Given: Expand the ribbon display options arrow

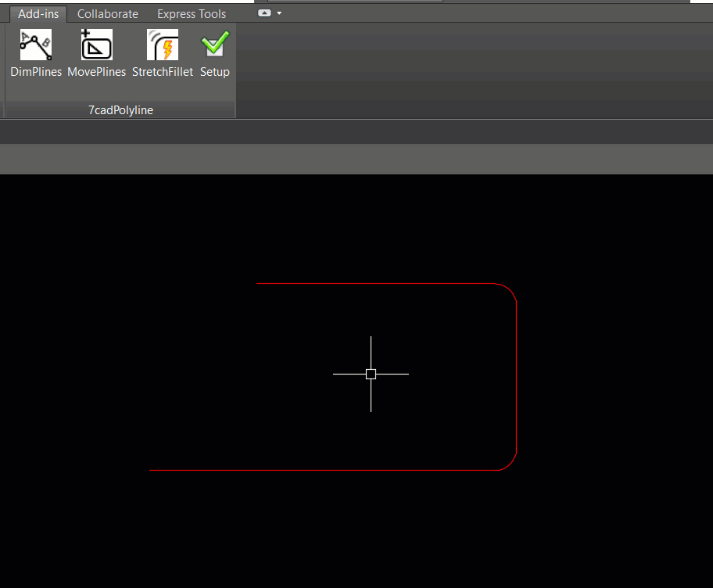Looking at the screenshot, I should pos(279,13).
